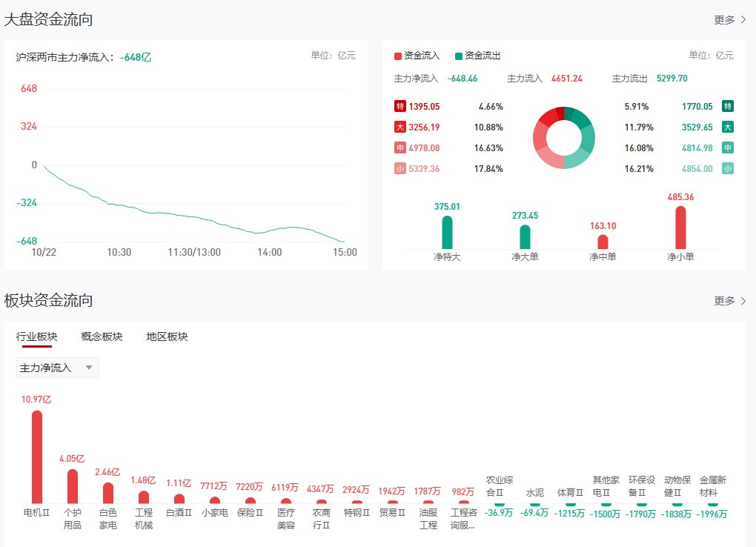
Task: Click the pink 小 inflow badge icon
Action: (399, 168)
